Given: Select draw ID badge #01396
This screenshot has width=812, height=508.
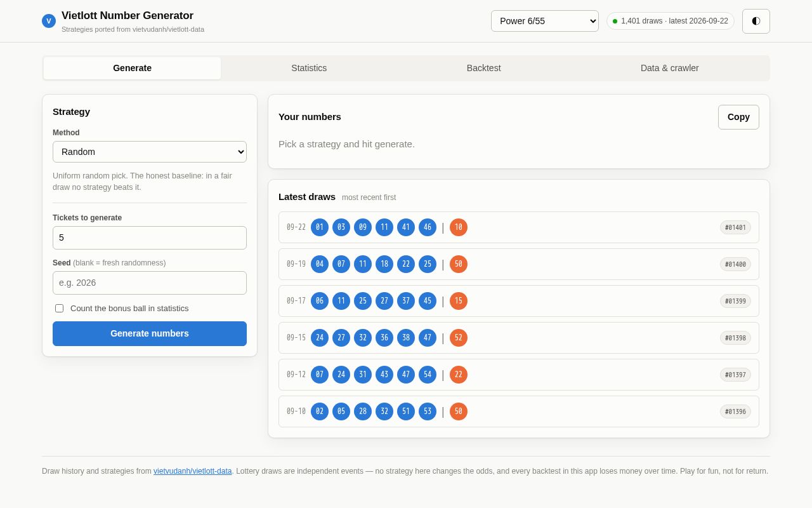Looking at the screenshot, I should [x=735, y=411].
